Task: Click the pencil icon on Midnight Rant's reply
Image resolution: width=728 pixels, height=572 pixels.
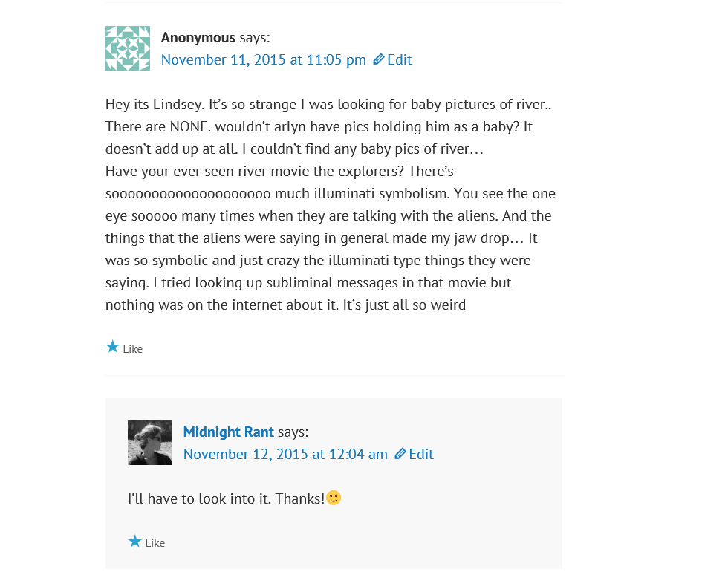Action: pos(400,454)
